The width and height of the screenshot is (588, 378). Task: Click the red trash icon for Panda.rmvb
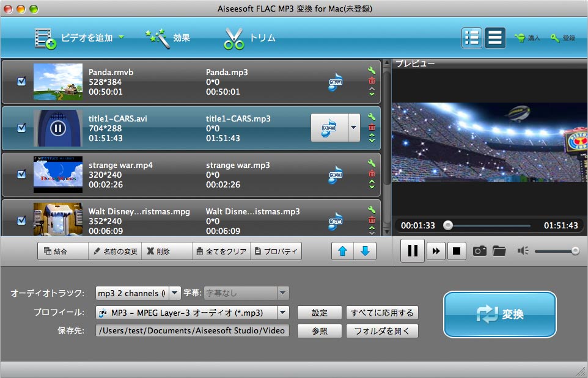[372, 81]
